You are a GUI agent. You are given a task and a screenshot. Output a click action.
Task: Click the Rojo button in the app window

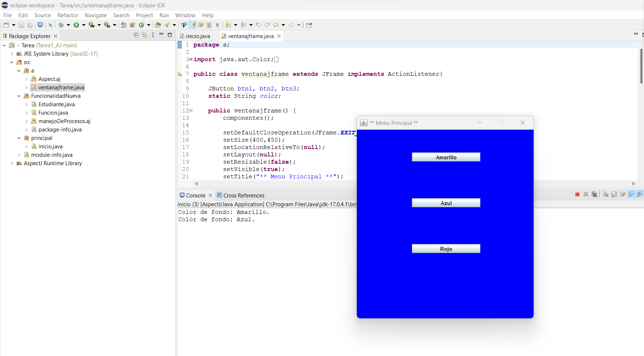coord(446,248)
